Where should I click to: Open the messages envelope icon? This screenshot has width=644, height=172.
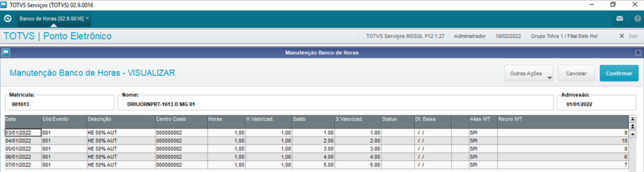(x=619, y=19)
